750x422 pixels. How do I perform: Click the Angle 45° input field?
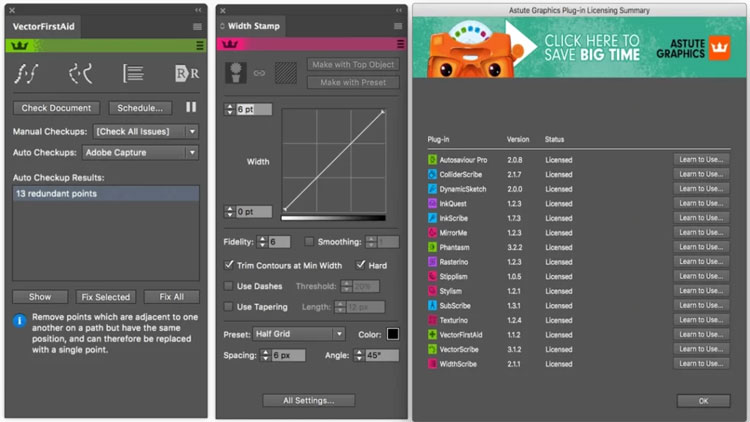coord(382,355)
